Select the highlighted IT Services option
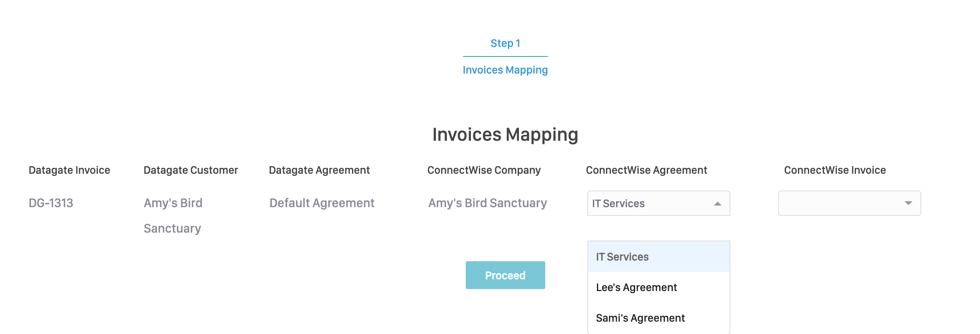The image size is (980, 334). [622, 257]
